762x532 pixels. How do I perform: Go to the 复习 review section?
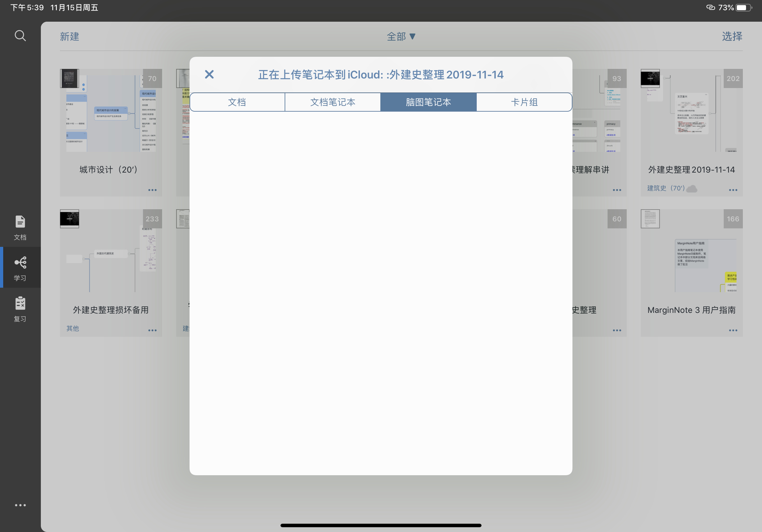(x=20, y=309)
